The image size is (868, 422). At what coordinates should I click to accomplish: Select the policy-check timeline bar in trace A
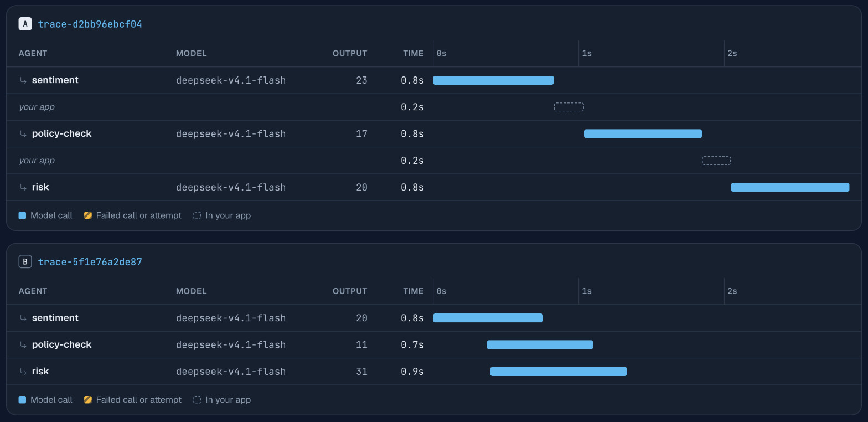[x=643, y=133]
